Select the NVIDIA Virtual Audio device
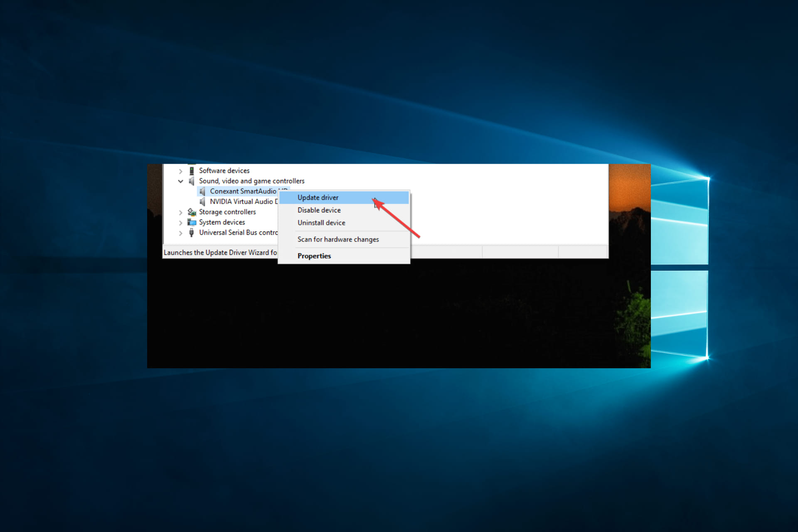The image size is (798, 532). (244, 202)
